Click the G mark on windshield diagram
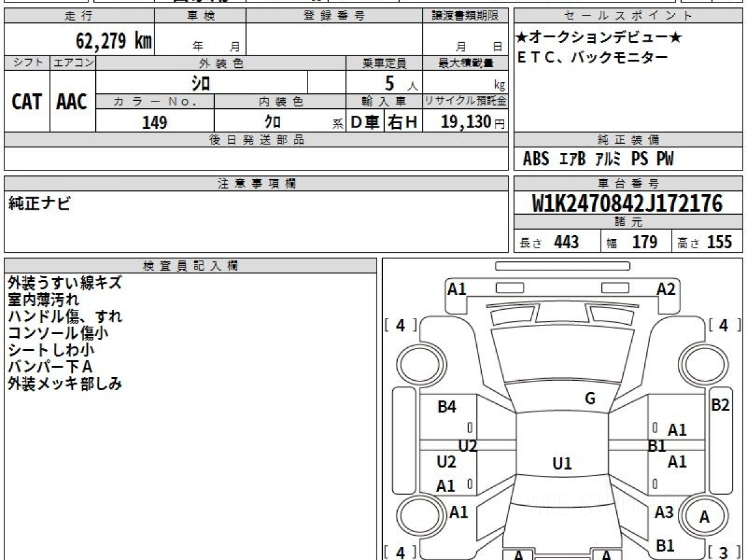Viewport: 747px width, 560px height. click(590, 399)
